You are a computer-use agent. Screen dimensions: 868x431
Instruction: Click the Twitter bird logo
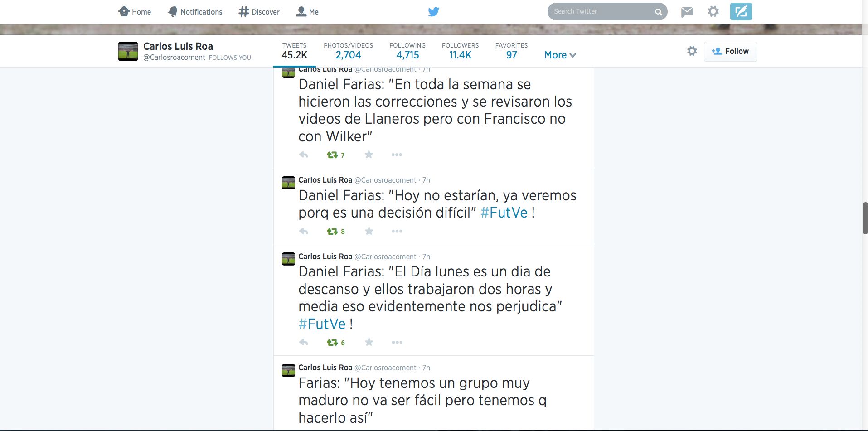[x=434, y=12]
